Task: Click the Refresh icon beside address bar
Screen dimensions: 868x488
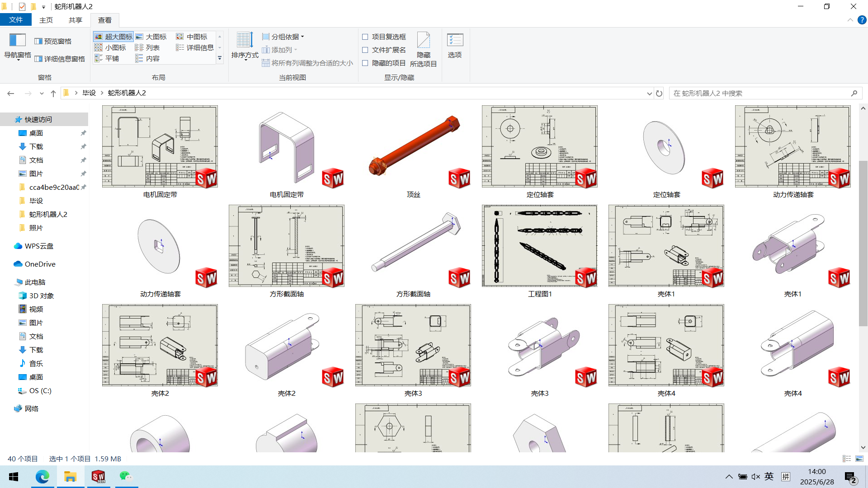Action: click(659, 94)
